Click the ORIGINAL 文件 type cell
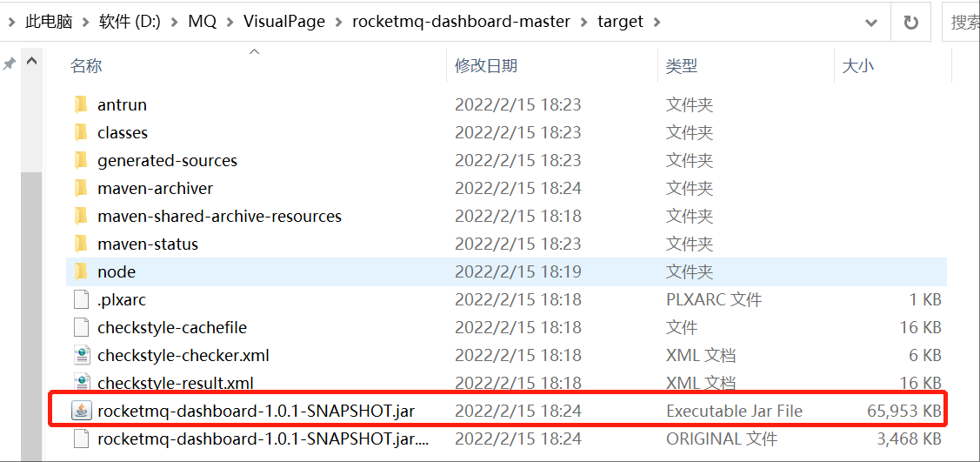The height and width of the screenshot is (462, 980). (x=722, y=439)
